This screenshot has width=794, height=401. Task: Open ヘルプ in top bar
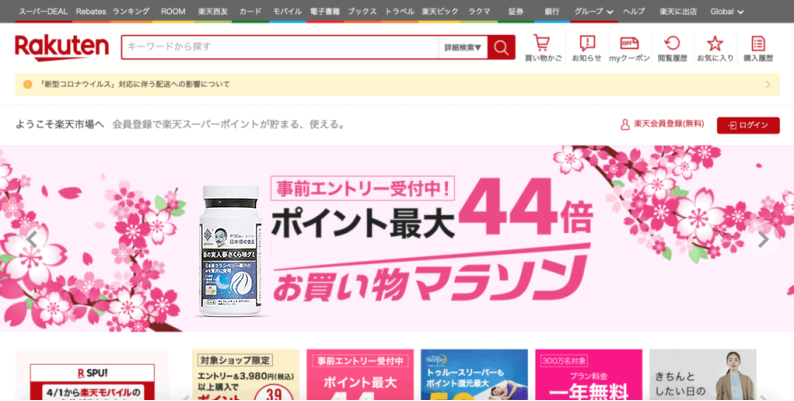coord(633,11)
